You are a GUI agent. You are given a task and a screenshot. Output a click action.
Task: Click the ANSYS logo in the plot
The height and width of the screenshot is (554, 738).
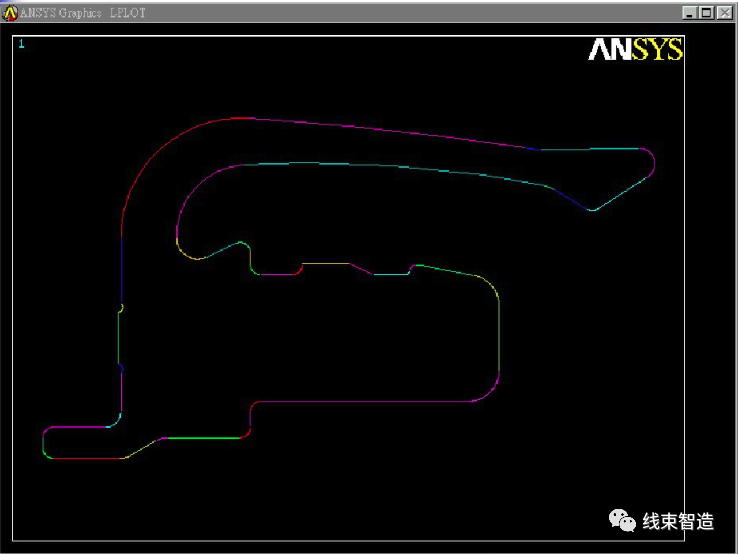pos(635,49)
